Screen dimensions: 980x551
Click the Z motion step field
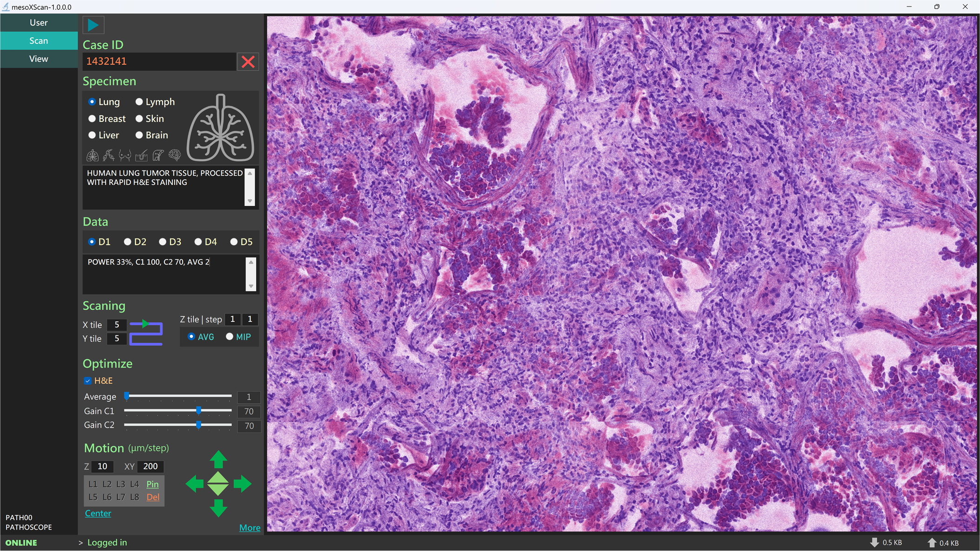click(102, 466)
